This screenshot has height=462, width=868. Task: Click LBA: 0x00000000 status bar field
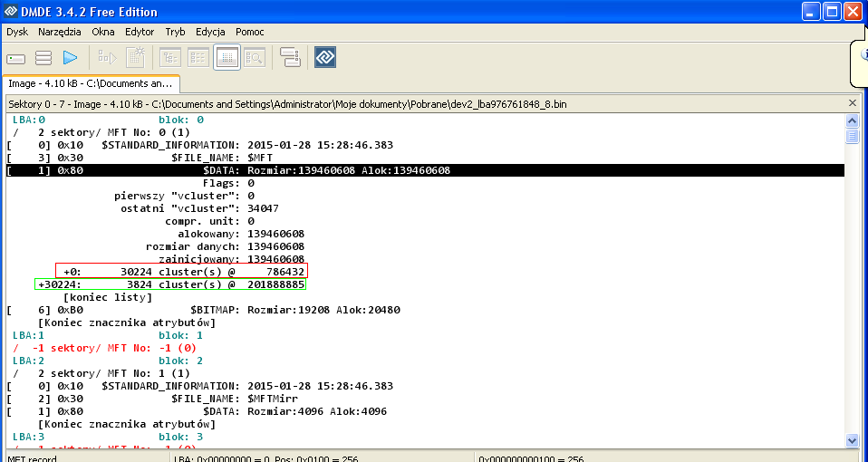coord(323,457)
